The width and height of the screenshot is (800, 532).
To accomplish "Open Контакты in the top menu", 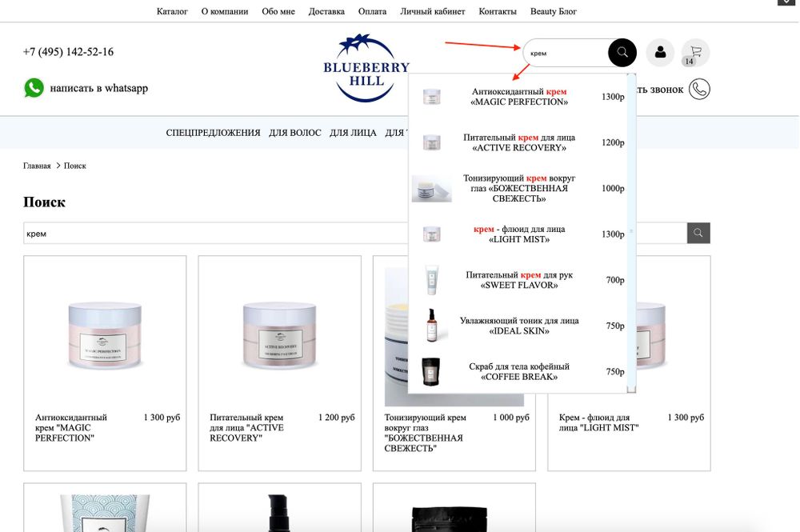I will (x=498, y=11).
